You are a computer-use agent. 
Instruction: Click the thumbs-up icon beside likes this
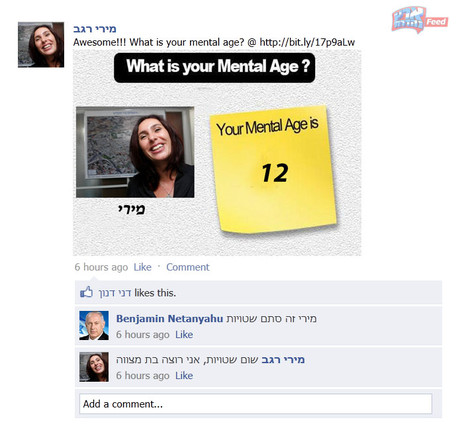[x=86, y=293]
